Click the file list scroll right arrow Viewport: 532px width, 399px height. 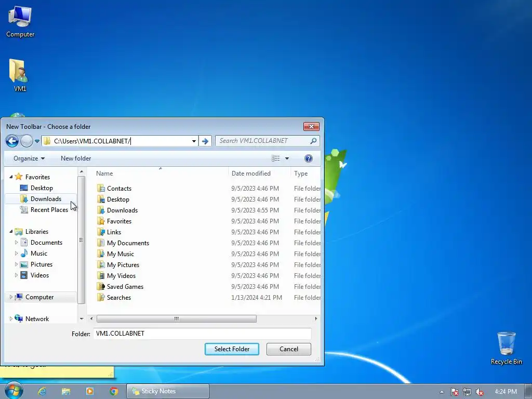click(316, 318)
